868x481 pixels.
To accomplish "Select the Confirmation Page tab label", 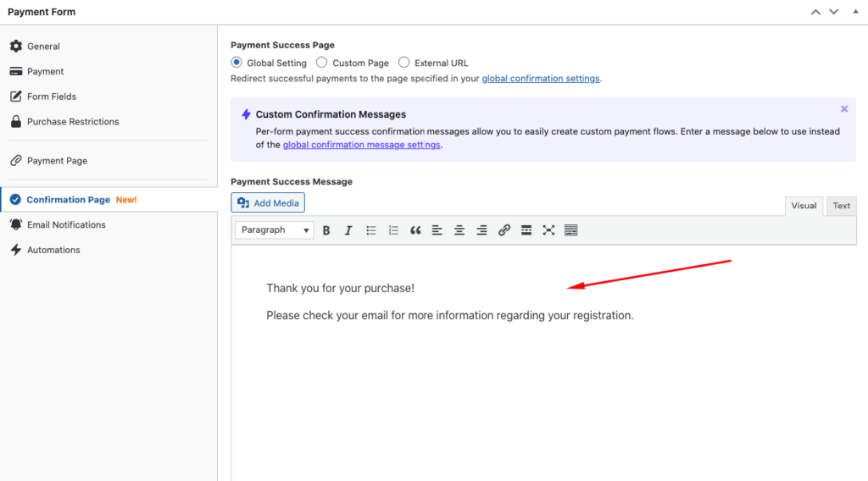I will click(x=68, y=200).
